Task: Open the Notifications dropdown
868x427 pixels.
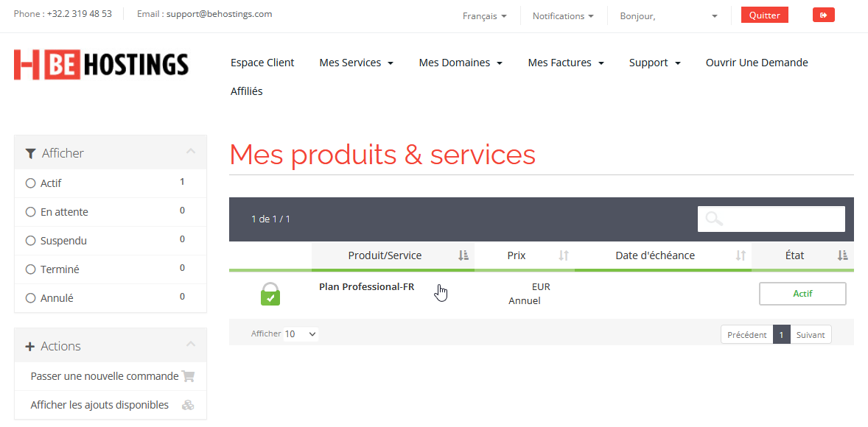Action: click(x=563, y=16)
